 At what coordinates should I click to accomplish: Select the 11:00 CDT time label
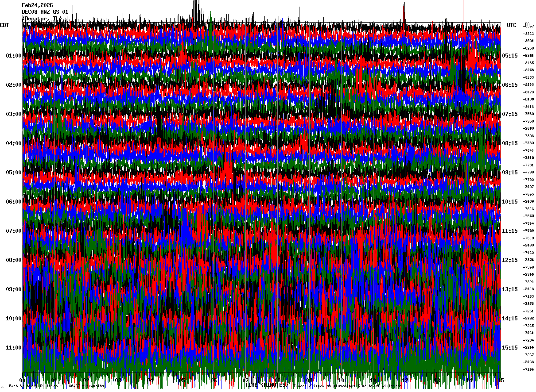coord(14,348)
